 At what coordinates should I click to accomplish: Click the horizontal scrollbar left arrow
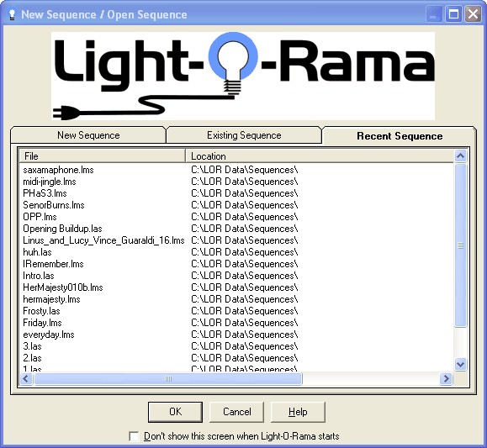(x=26, y=379)
